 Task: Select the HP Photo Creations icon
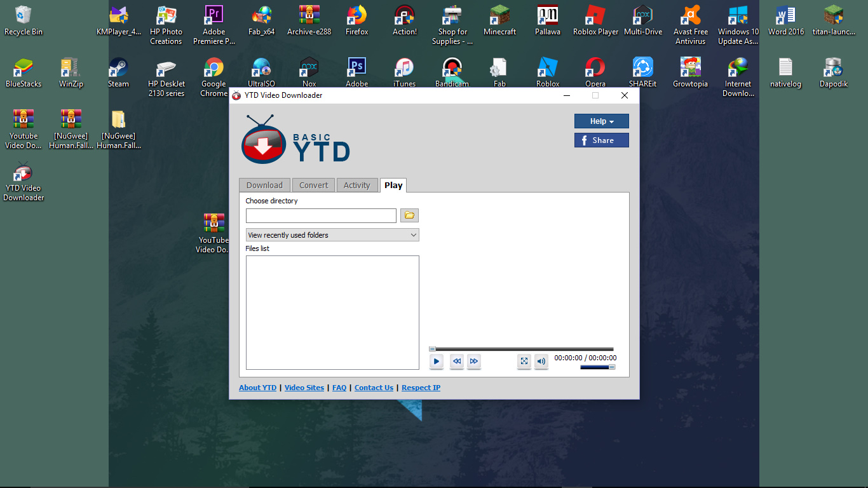(166, 25)
